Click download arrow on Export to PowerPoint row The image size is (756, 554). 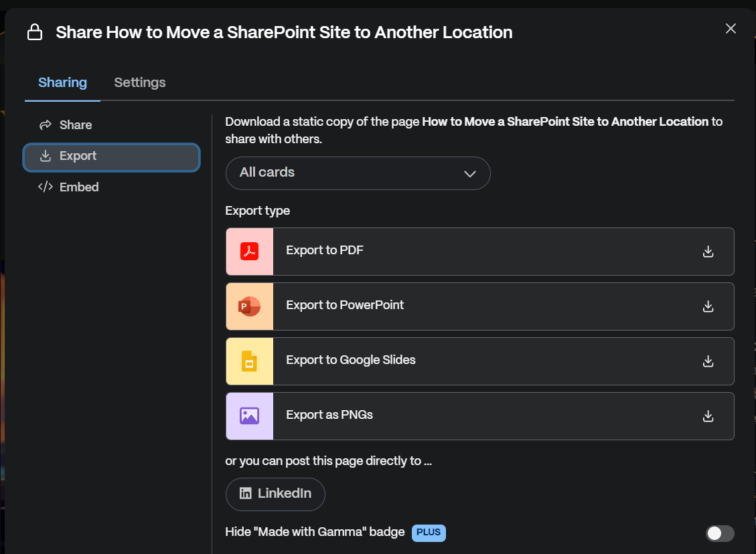click(708, 306)
